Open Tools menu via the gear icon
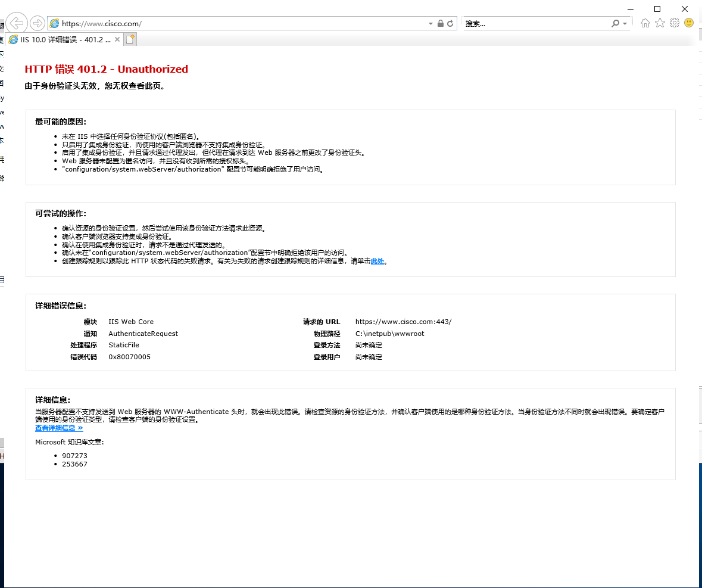 675,23
